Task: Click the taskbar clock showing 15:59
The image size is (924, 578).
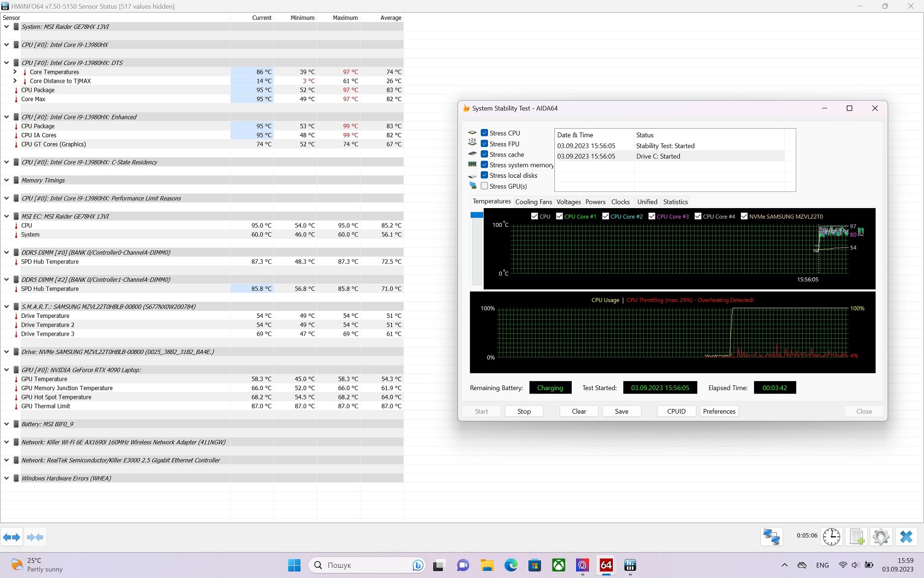Action: pyautogui.click(x=898, y=565)
